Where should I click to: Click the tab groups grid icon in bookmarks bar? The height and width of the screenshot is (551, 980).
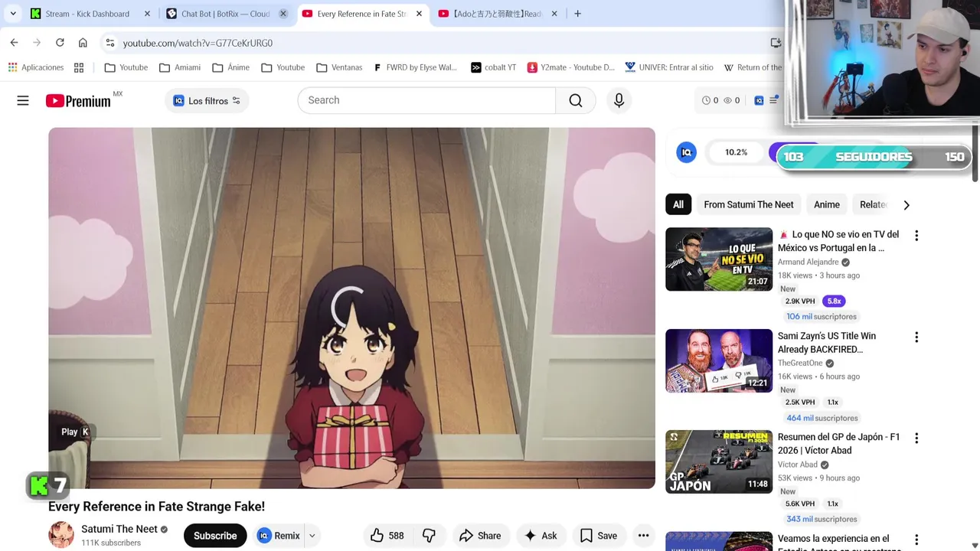click(x=79, y=67)
